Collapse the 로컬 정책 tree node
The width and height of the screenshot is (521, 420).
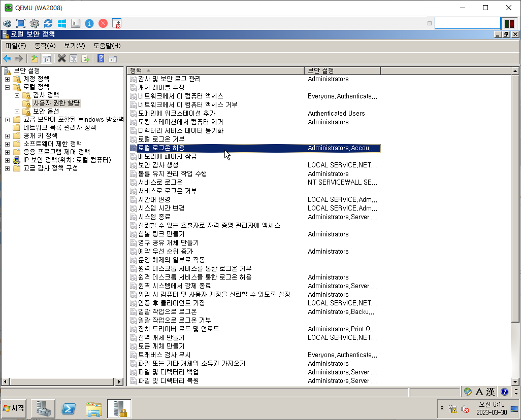point(7,87)
